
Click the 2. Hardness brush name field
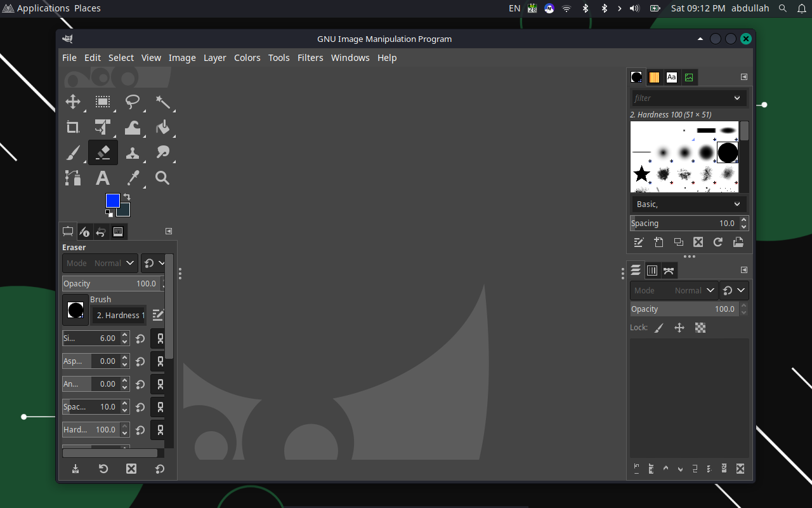pyautogui.click(x=120, y=316)
